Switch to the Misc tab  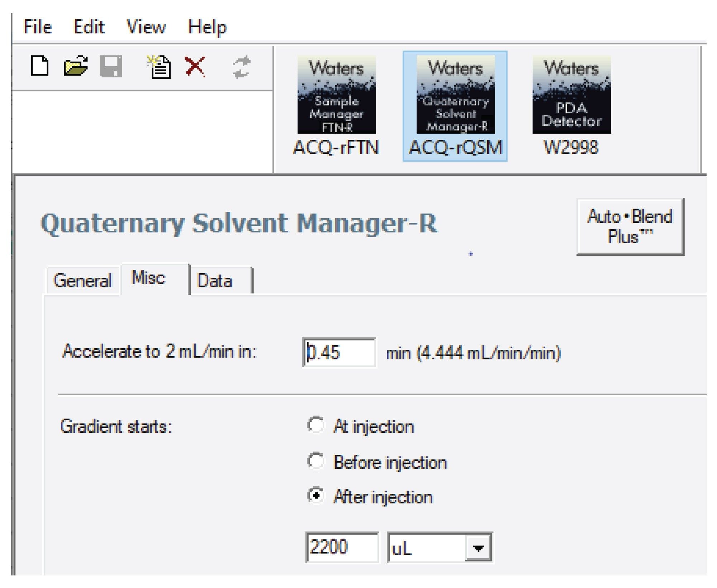pos(155,279)
